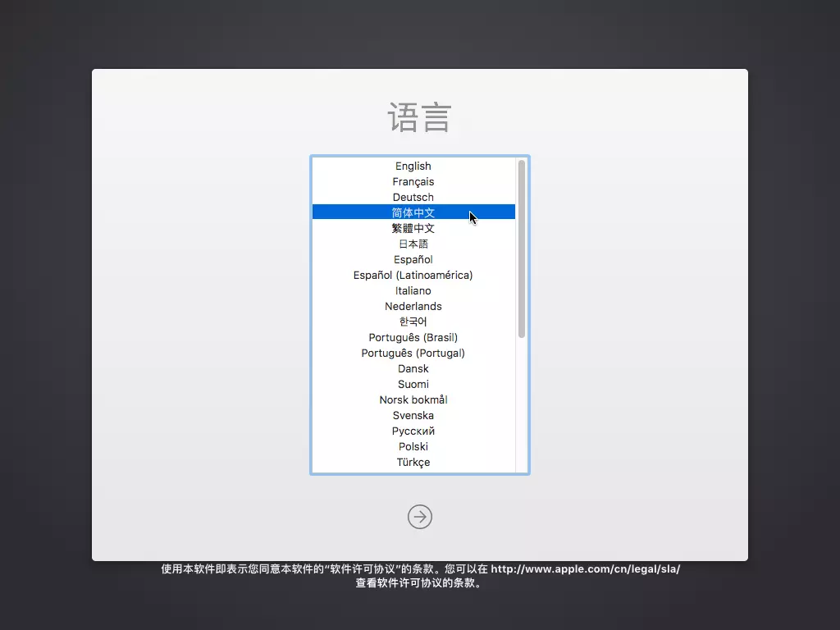Select Português (Brasil)

[x=413, y=337]
